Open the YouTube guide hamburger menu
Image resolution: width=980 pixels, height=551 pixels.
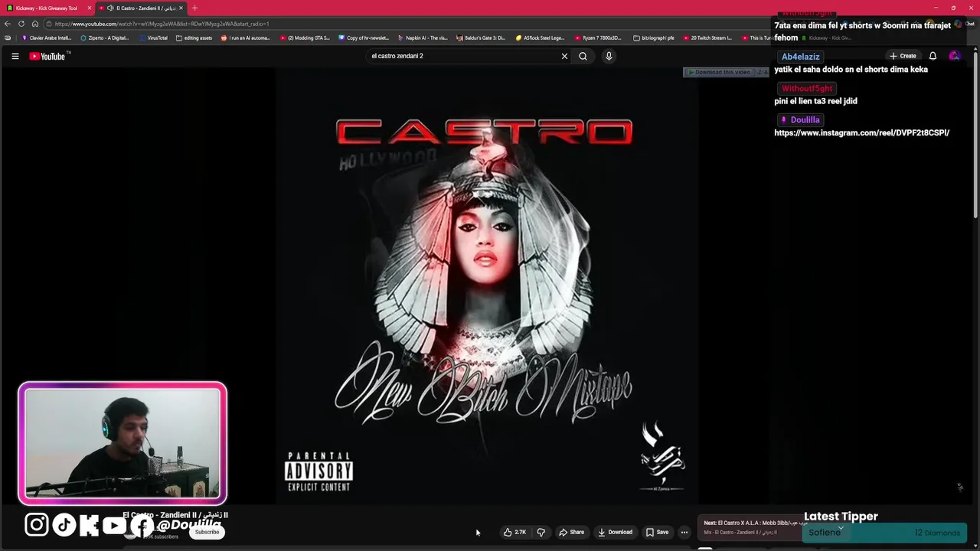pyautogui.click(x=15, y=56)
